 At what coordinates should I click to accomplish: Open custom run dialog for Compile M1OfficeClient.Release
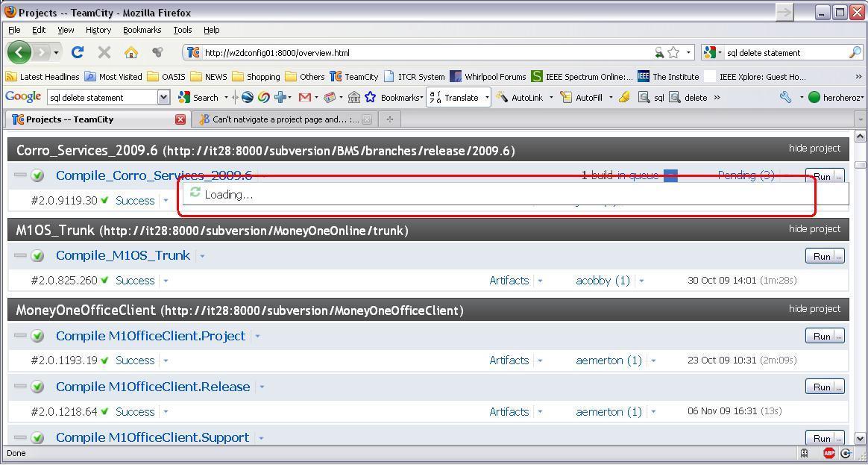(840, 387)
